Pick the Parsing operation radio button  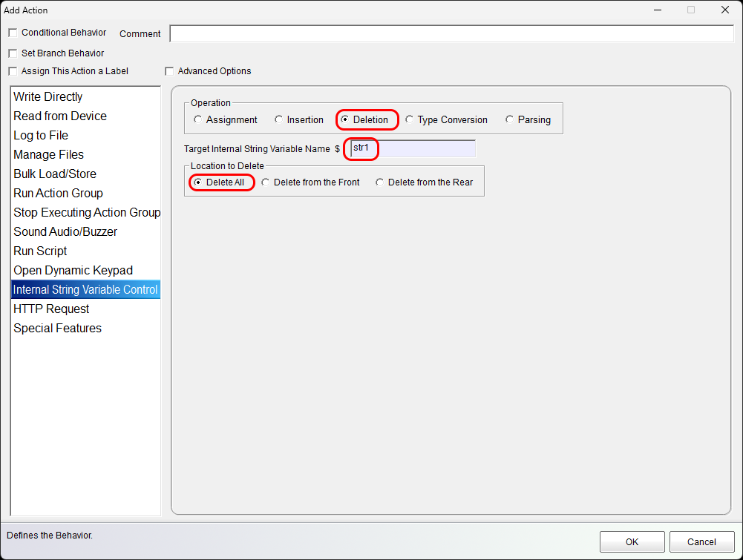point(509,119)
